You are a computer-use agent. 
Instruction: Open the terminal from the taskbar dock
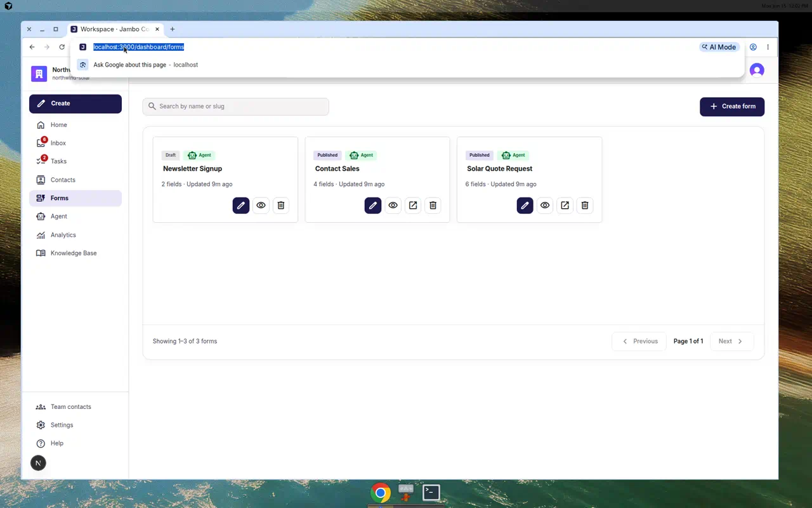(x=431, y=492)
